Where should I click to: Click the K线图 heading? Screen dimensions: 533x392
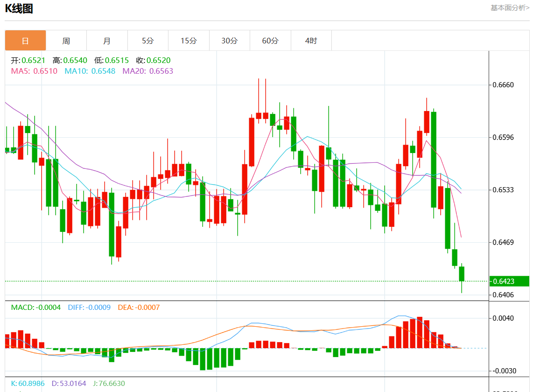(19, 8)
